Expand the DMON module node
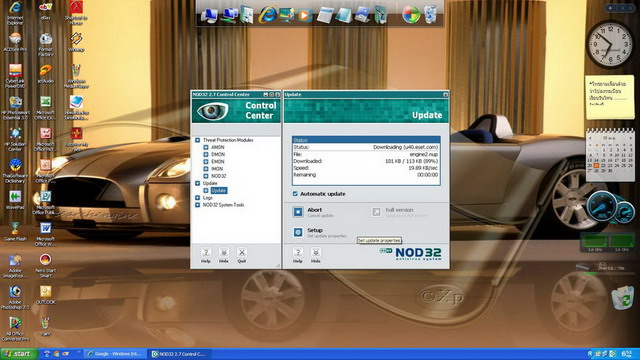The width and height of the screenshot is (640, 360). (206, 155)
